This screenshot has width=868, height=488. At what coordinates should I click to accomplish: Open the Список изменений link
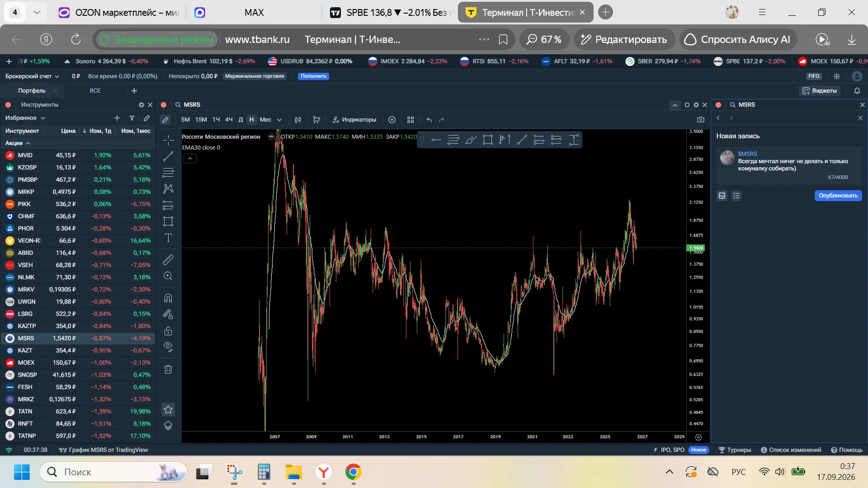[791, 450]
